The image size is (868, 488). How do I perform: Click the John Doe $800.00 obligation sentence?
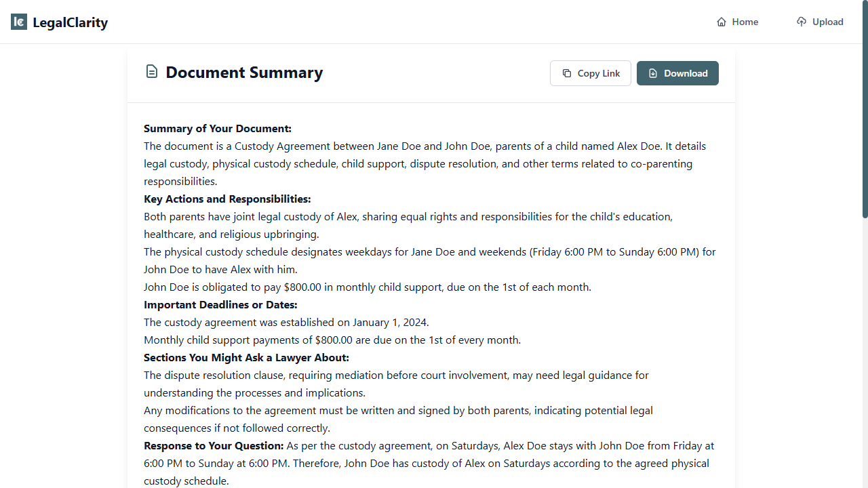368,287
